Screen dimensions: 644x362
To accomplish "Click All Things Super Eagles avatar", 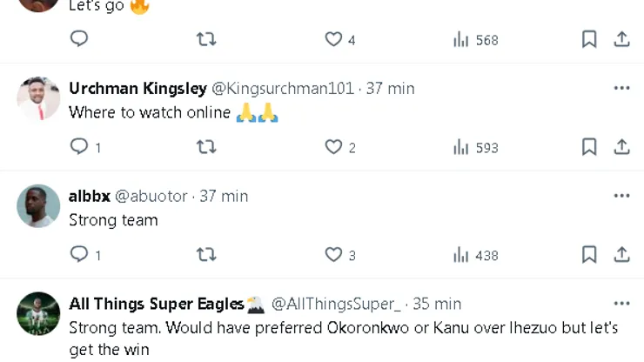I will pos(38,313).
